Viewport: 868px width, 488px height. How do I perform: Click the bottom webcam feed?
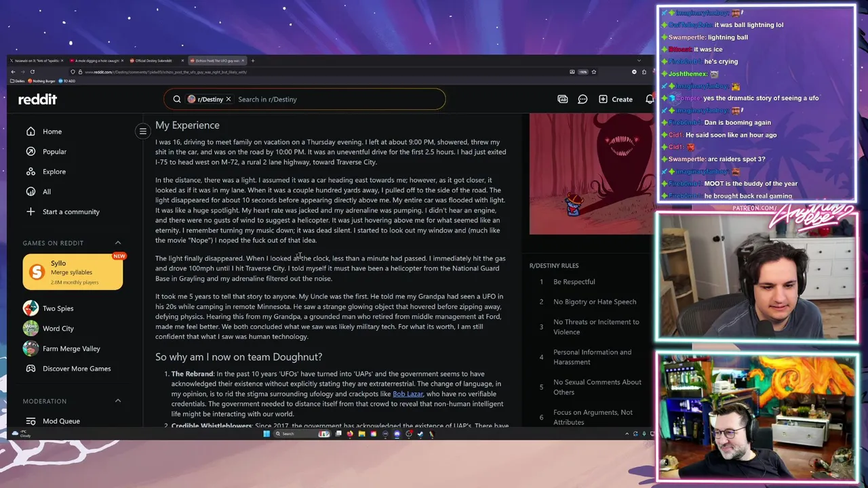756,416
